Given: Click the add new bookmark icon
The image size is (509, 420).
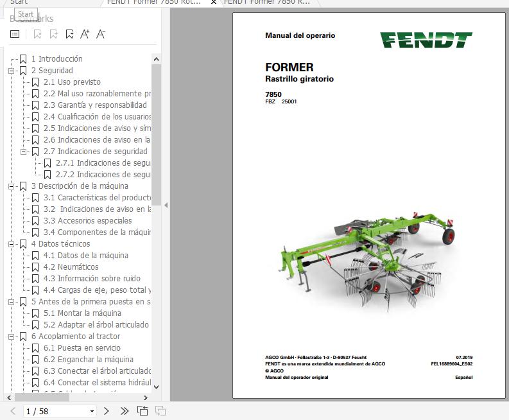Looking at the screenshot, I should tap(53, 34).
